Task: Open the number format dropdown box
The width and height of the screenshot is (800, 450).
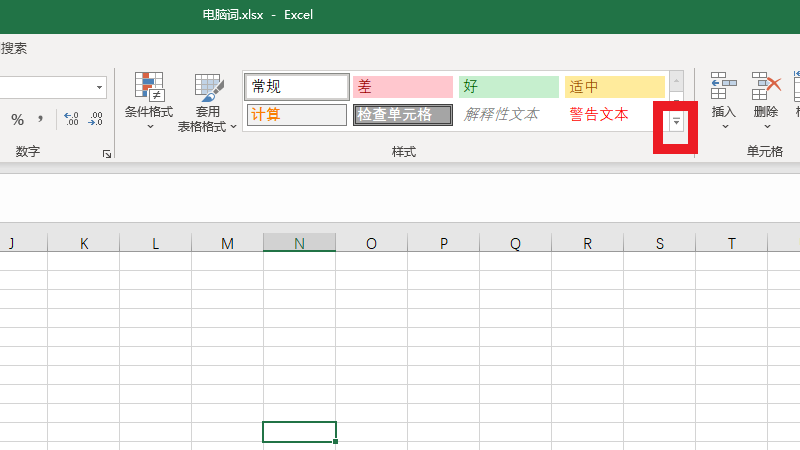Action: coord(99,88)
